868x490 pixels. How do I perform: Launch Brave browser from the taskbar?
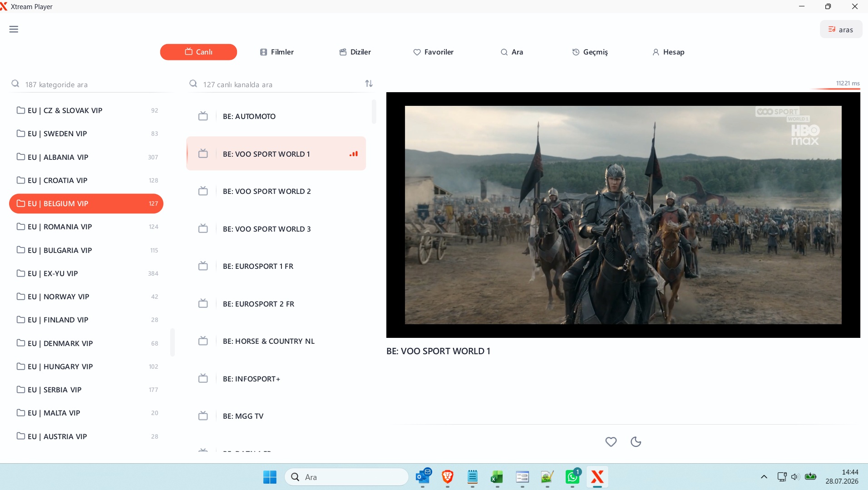448,477
